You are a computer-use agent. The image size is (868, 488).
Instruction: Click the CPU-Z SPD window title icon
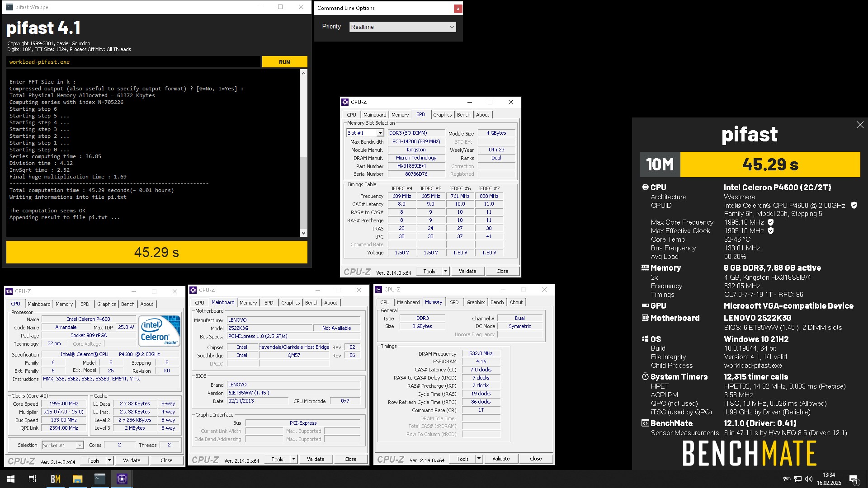(345, 102)
